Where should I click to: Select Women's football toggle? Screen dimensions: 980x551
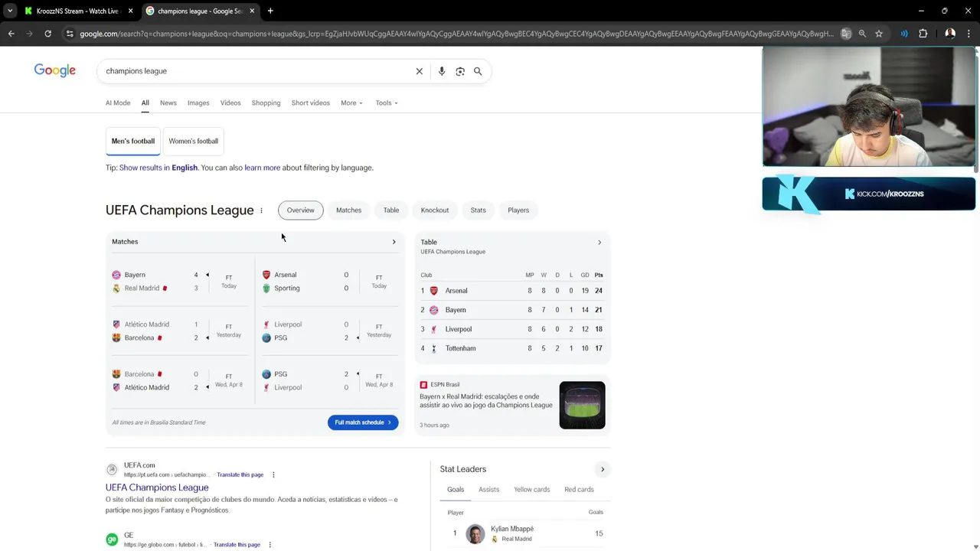[x=193, y=141]
